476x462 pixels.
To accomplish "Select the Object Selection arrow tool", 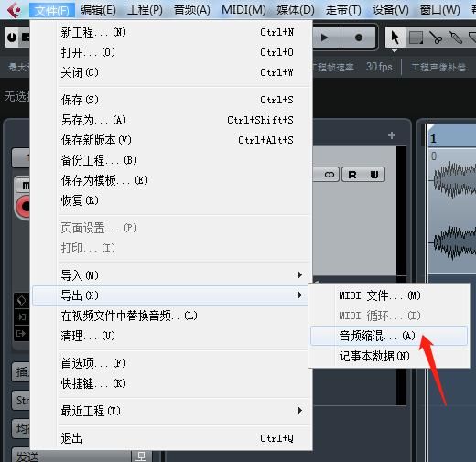I will [395, 38].
